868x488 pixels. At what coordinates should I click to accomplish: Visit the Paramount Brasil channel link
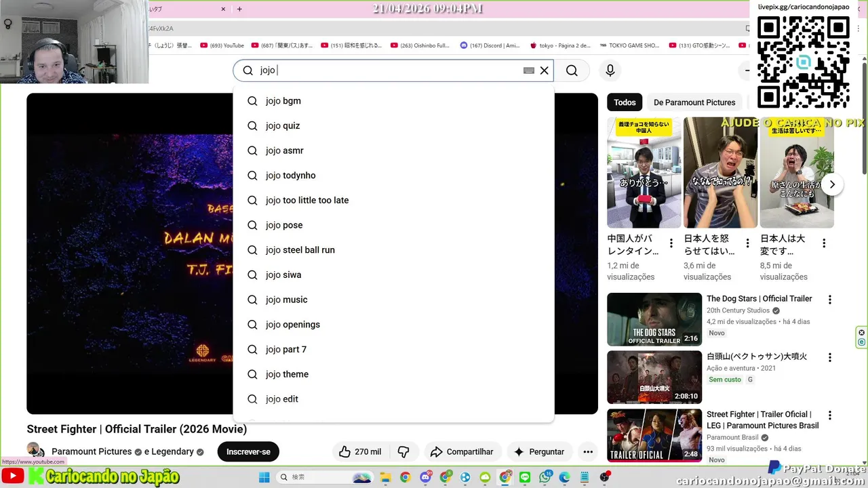[732, 438]
